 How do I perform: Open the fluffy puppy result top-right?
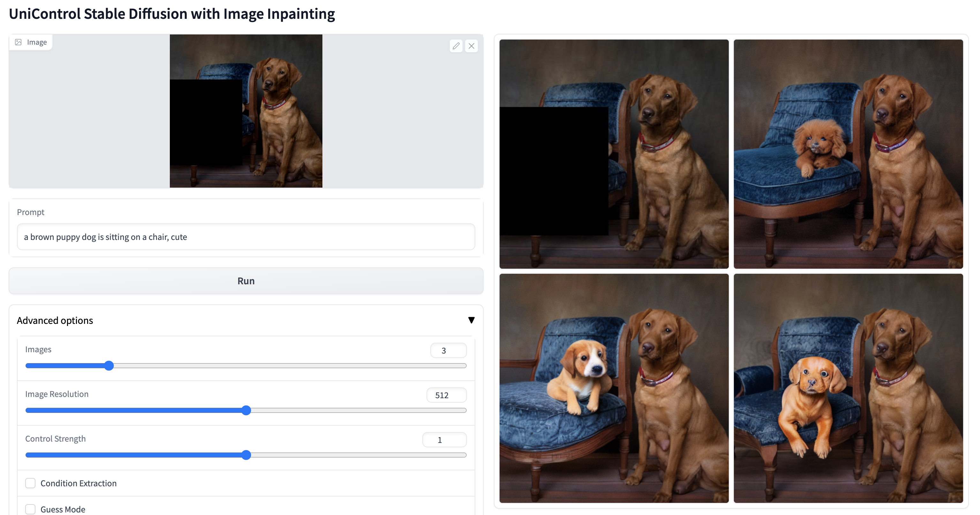click(x=848, y=154)
